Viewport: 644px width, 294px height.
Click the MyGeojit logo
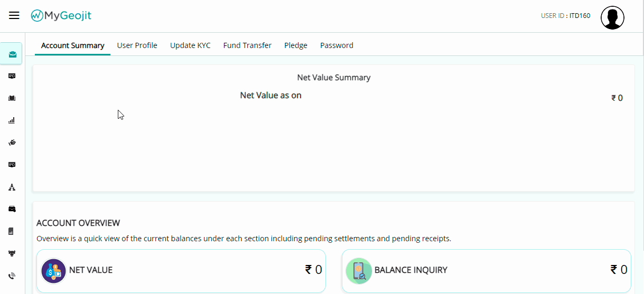[x=61, y=16]
